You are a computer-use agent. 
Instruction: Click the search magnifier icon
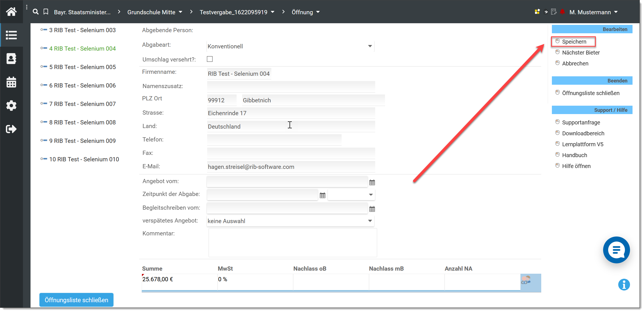(x=36, y=12)
